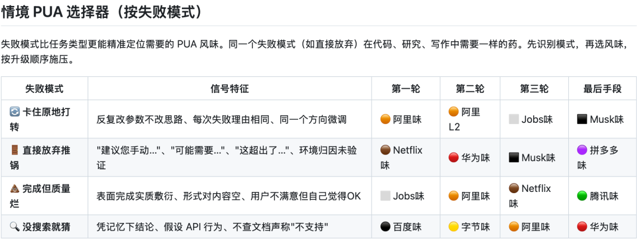The height and width of the screenshot is (245, 644).
Task: Click the black circle next to 百度味
Action: 385,227
